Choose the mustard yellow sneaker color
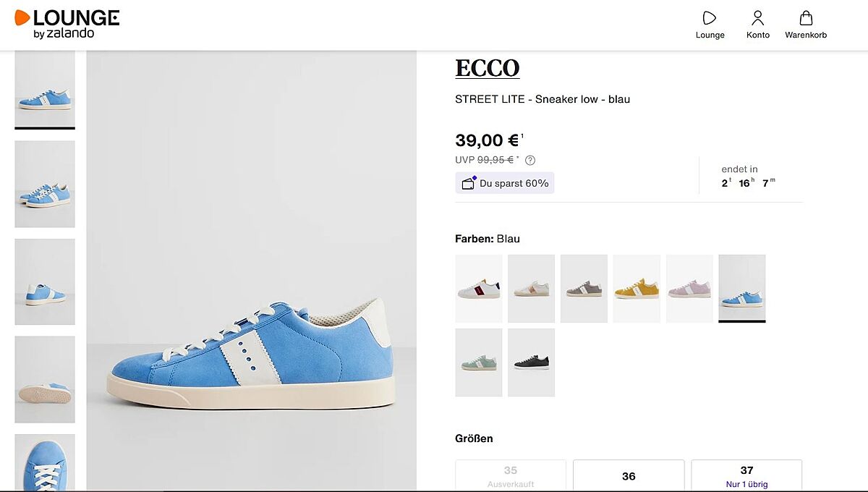Screen dimensions: 868x492 coord(637,289)
